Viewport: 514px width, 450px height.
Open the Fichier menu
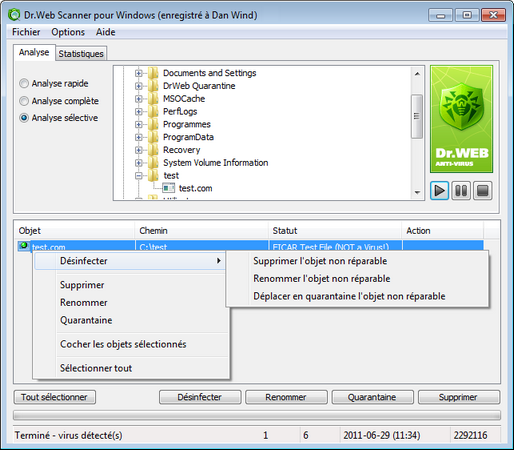click(26, 32)
